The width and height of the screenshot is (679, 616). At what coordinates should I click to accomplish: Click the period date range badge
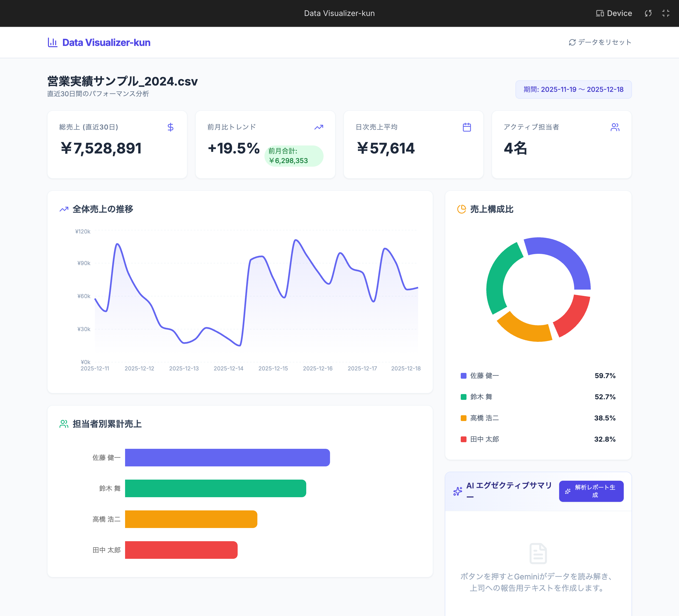(x=573, y=89)
